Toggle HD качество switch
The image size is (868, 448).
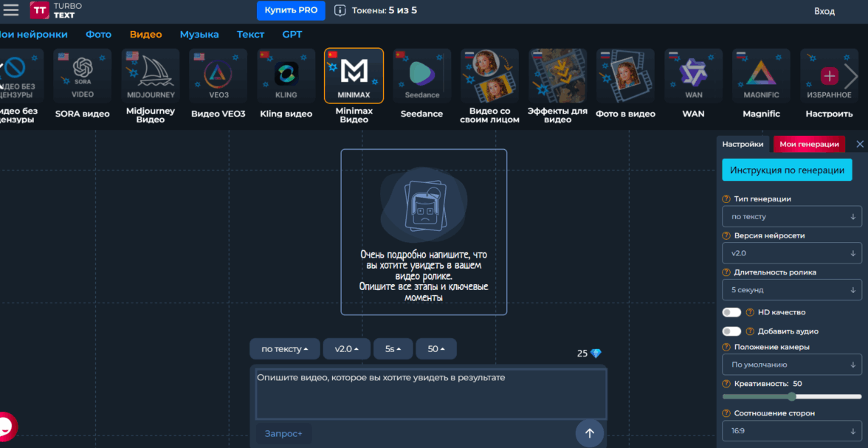(732, 312)
